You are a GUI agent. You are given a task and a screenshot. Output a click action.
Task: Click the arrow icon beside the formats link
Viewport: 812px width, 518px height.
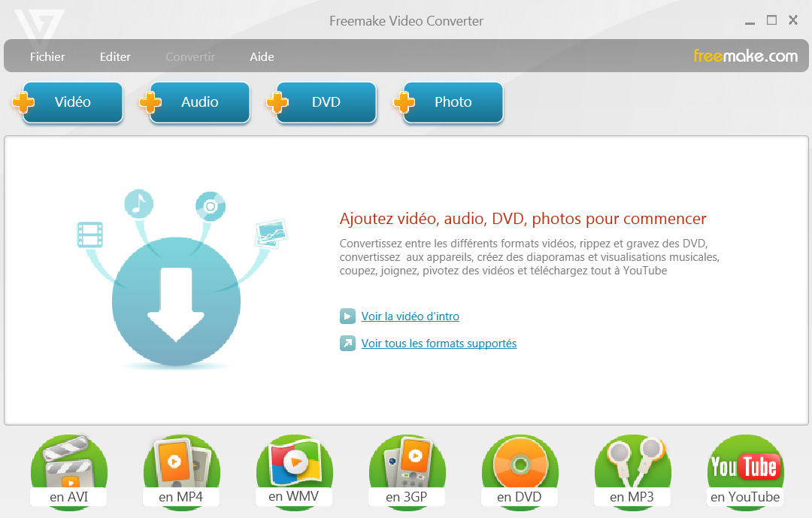click(x=347, y=343)
